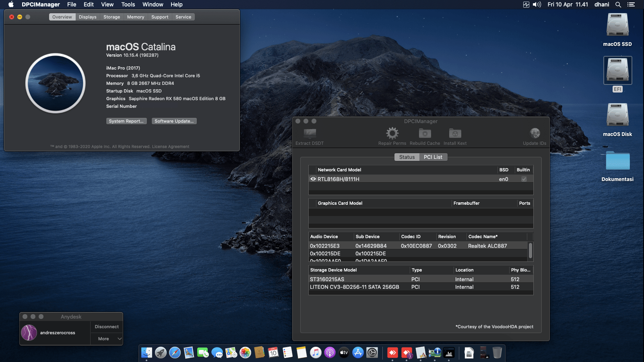Toggle eye icon beside RTL8168H/8111H
Image resolution: width=644 pixels, height=362 pixels.
[x=313, y=179]
